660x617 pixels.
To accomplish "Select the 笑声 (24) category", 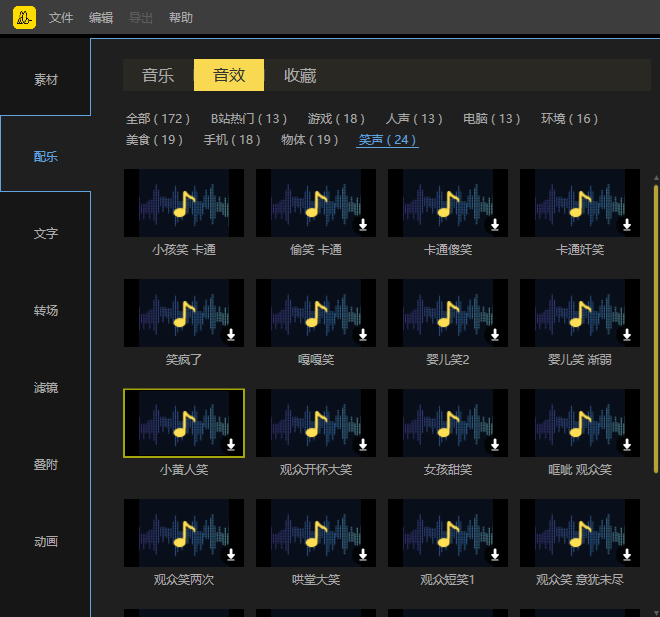I will pyautogui.click(x=387, y=140).
